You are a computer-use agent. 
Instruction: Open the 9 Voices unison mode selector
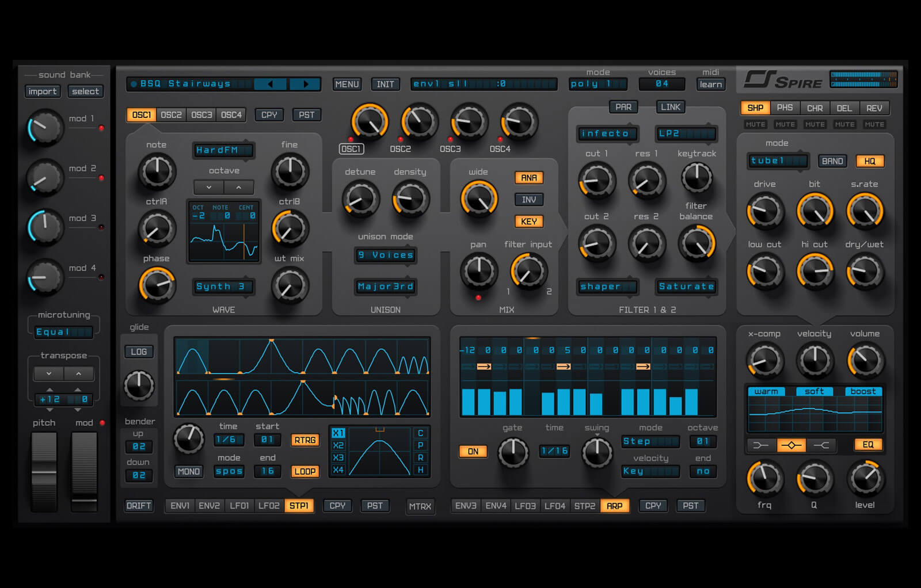tap(385, 255)
